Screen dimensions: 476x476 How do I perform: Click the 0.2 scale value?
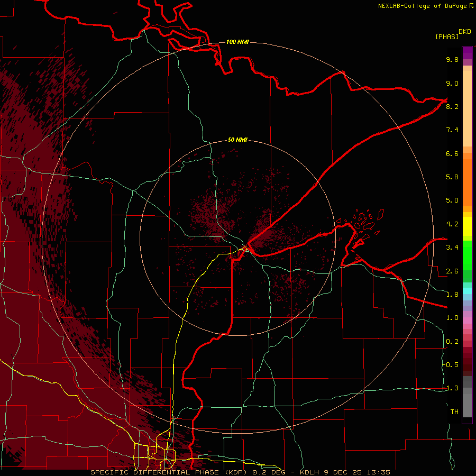(x=452, y=342)
